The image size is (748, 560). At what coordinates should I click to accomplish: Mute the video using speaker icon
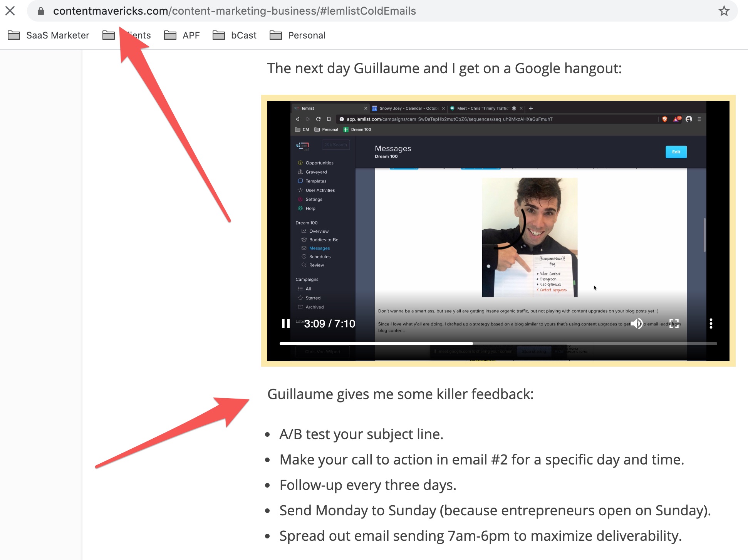point(637,324)
